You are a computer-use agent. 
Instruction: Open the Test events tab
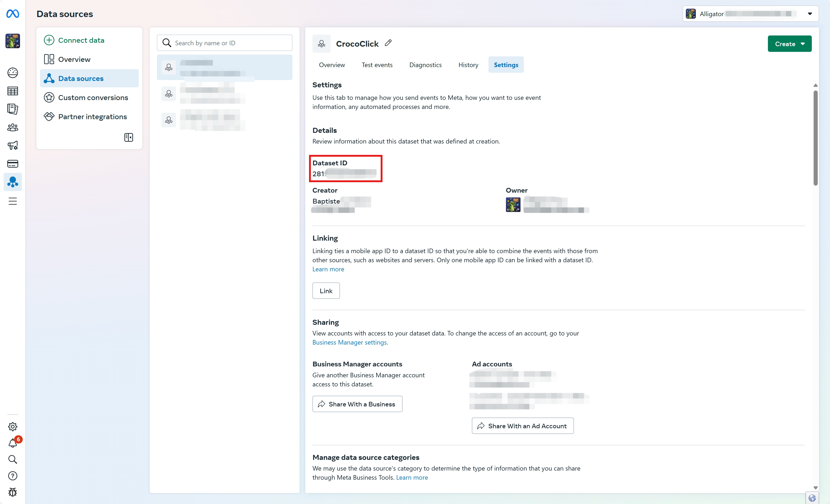point(377,65)
